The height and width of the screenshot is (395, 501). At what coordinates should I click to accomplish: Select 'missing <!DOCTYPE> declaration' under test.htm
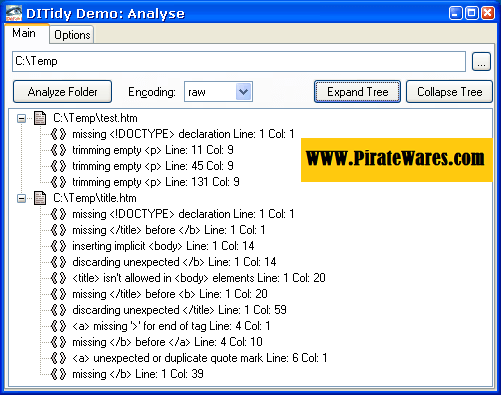183,134
